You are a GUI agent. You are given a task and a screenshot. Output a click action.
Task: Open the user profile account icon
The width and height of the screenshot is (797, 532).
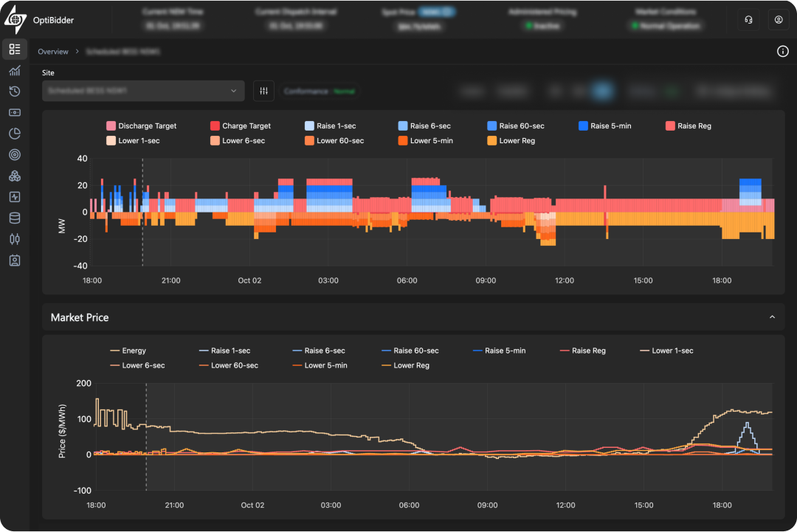tap(779, 20)
